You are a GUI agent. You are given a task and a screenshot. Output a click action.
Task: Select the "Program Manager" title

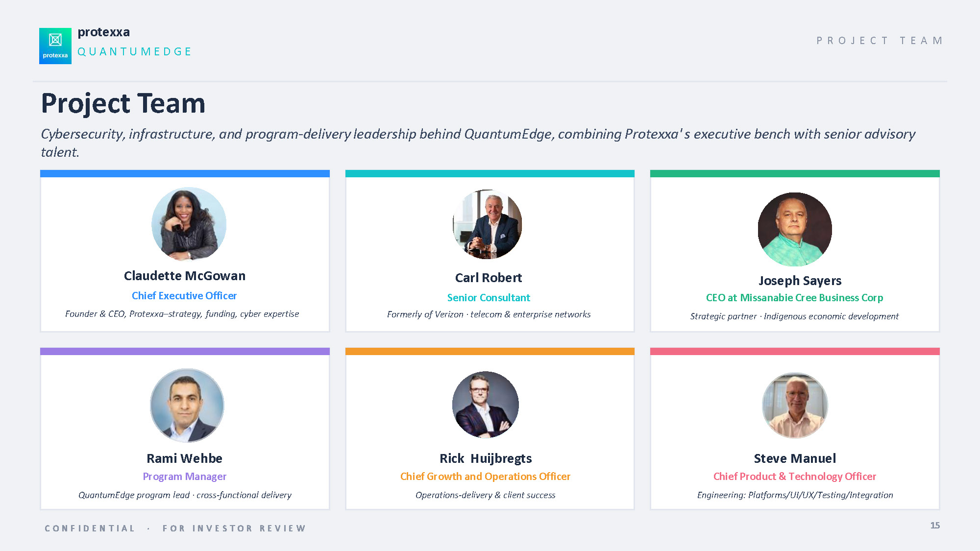click(185, 477)
